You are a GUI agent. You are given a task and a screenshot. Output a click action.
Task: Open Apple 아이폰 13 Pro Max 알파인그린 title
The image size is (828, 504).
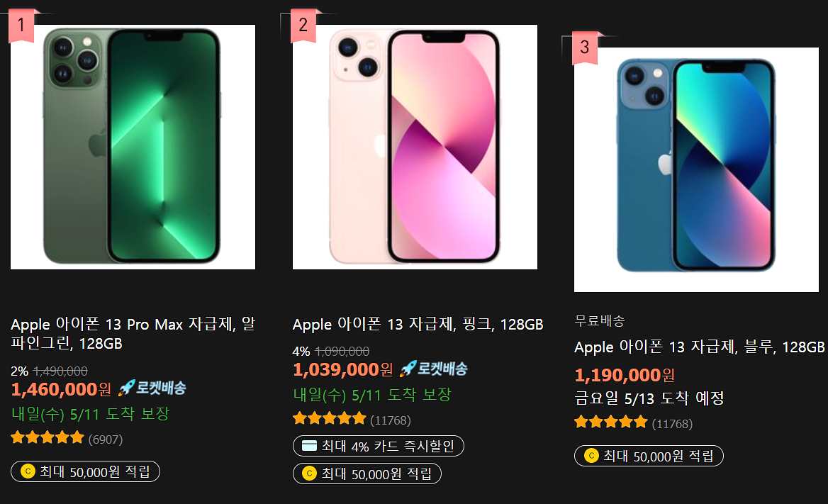[x=133, y=333]
